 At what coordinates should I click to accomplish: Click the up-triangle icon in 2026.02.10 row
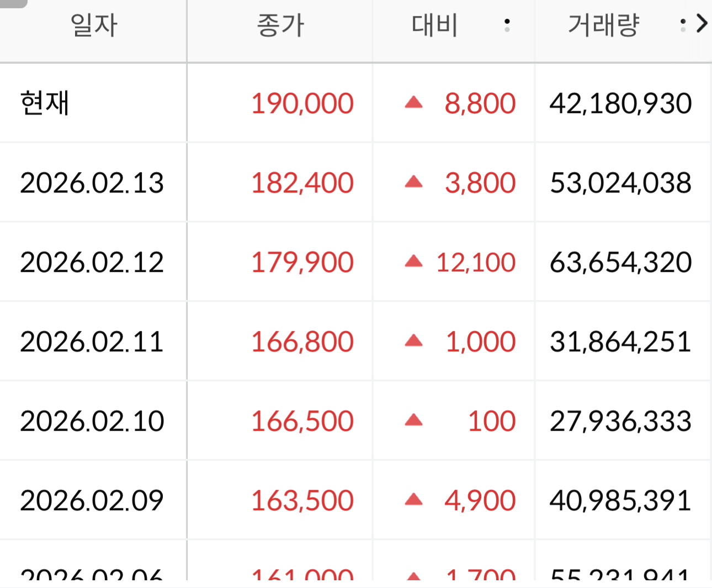click(x=413, y=420)
